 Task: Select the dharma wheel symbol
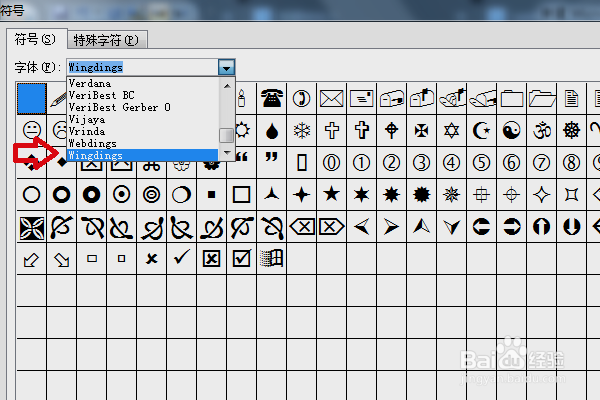click(x=572, y=131)
